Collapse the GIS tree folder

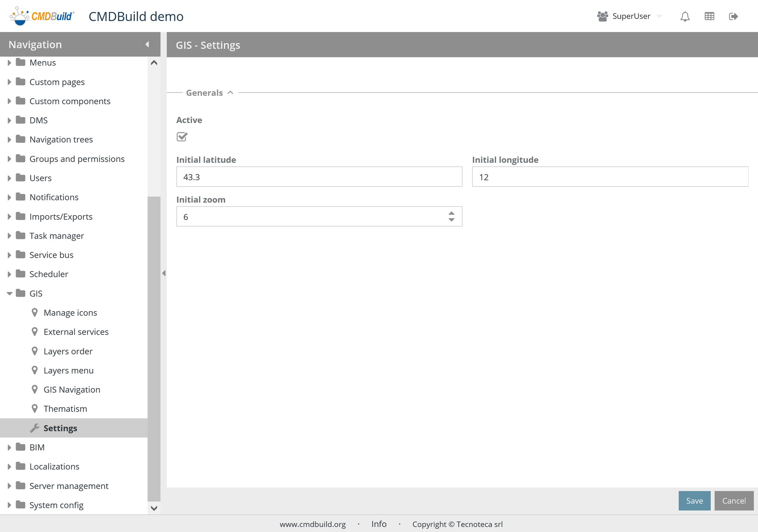[9, 293]
